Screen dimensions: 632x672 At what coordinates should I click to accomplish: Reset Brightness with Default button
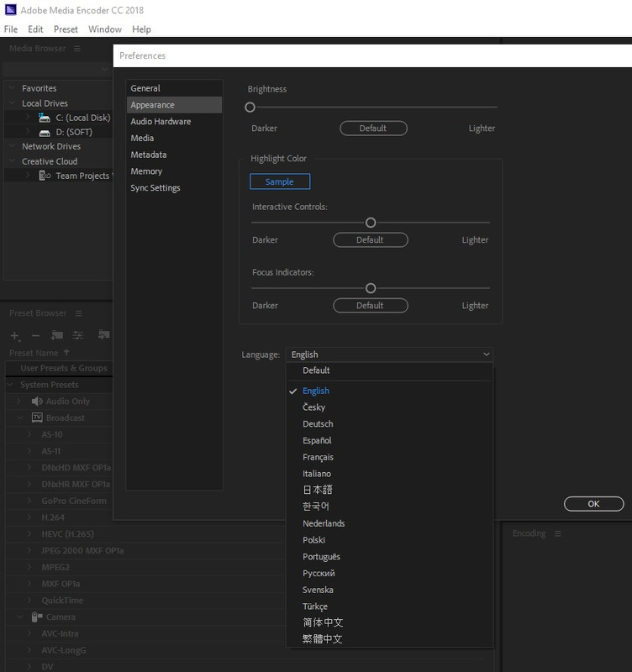point(373,129)
